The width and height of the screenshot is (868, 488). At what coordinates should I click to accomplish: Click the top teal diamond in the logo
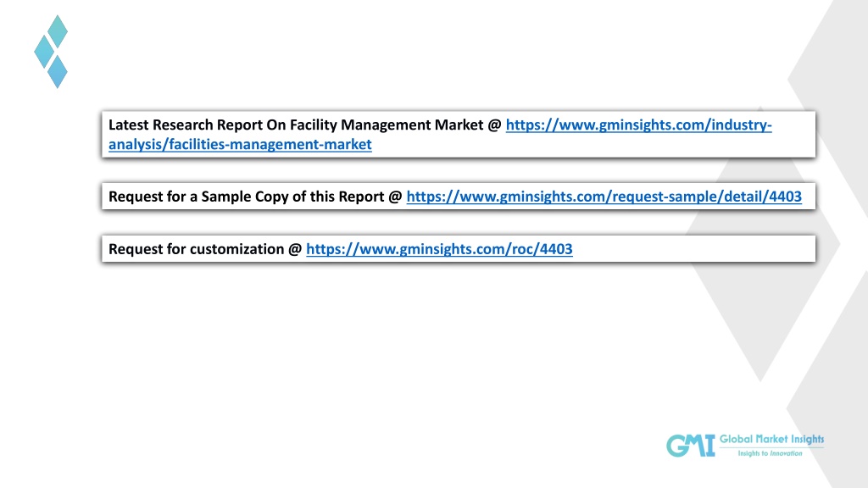(x=58, y=31)
